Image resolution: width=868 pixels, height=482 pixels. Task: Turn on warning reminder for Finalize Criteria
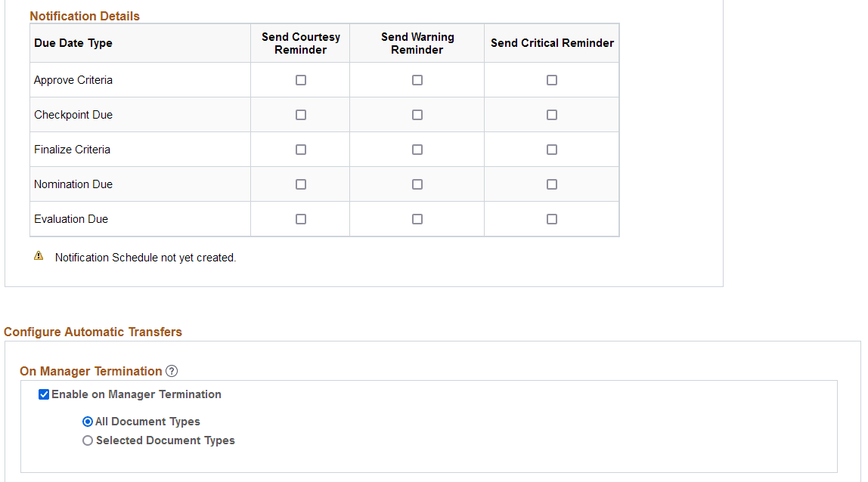417,150
